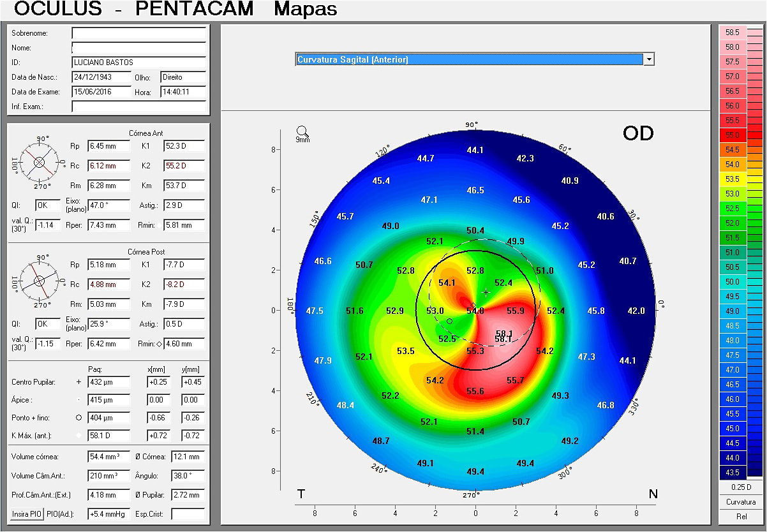
Task: Expand the map type dropdown arrow
Action: tap(649, 59)
